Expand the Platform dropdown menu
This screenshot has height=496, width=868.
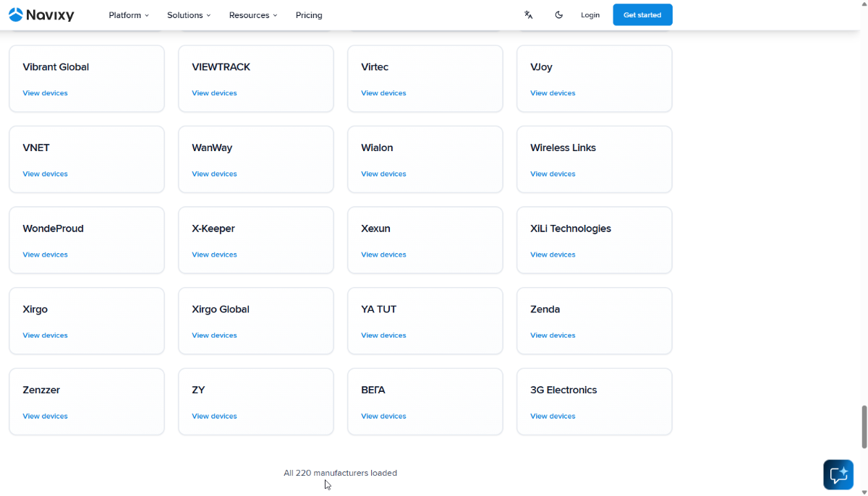tap(129, 15)
